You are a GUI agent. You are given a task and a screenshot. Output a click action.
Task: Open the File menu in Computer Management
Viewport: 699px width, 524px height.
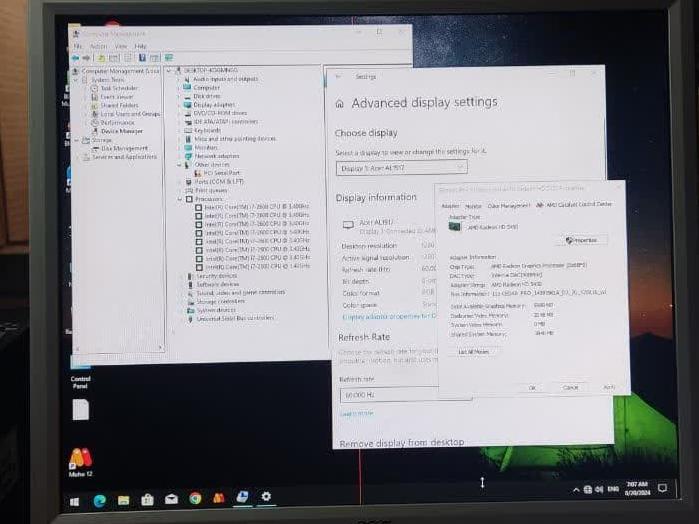[77, 46]
